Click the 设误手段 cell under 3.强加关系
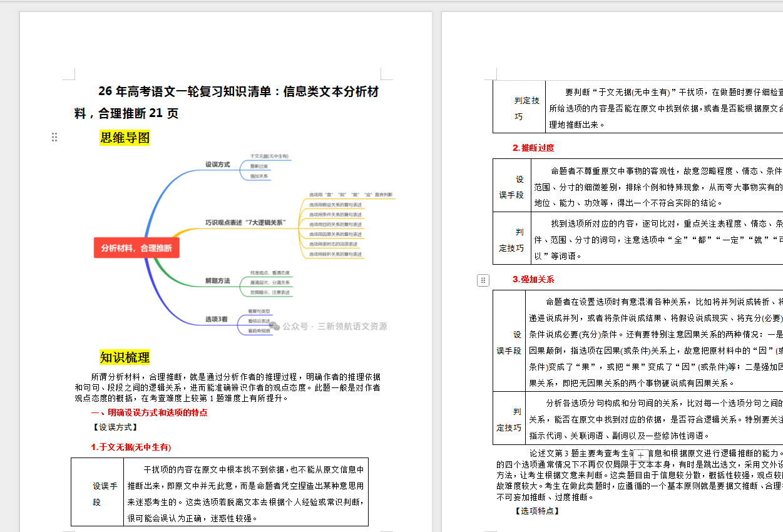783x532 pixels. point(509,342)
